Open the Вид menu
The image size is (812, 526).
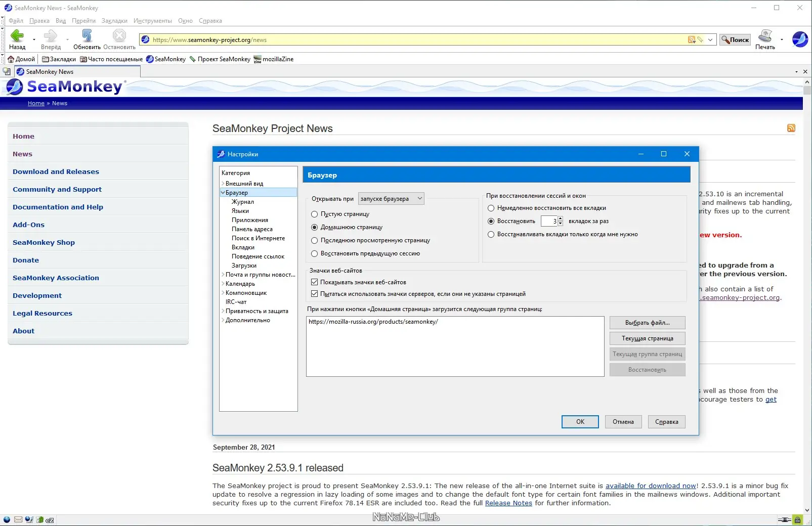click(61, 21)
